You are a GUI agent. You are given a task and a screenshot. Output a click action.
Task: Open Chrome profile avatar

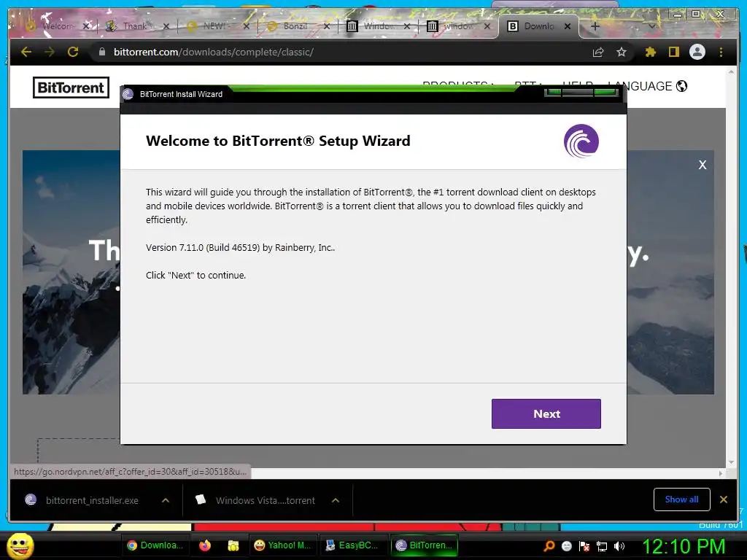[x=697, y=52]
